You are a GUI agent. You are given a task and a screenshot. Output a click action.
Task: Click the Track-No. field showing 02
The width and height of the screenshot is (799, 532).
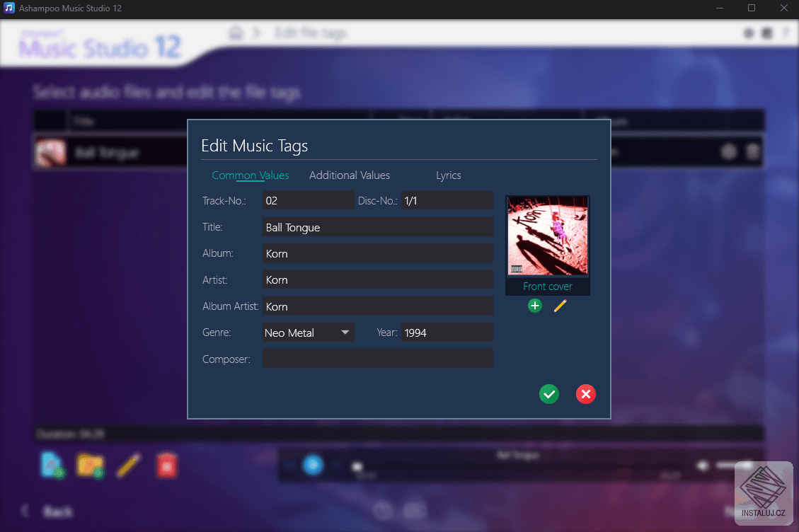tap(309, 200)
